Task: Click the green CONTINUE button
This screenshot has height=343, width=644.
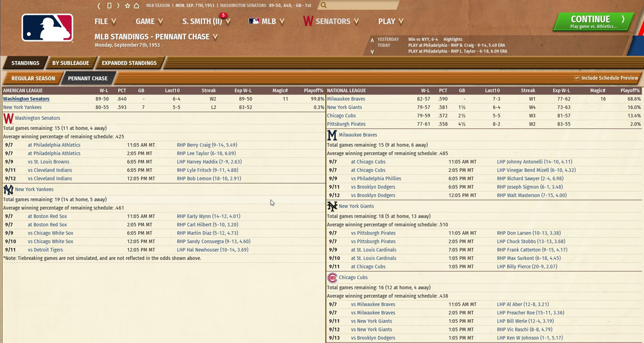Action: (593, 21)
